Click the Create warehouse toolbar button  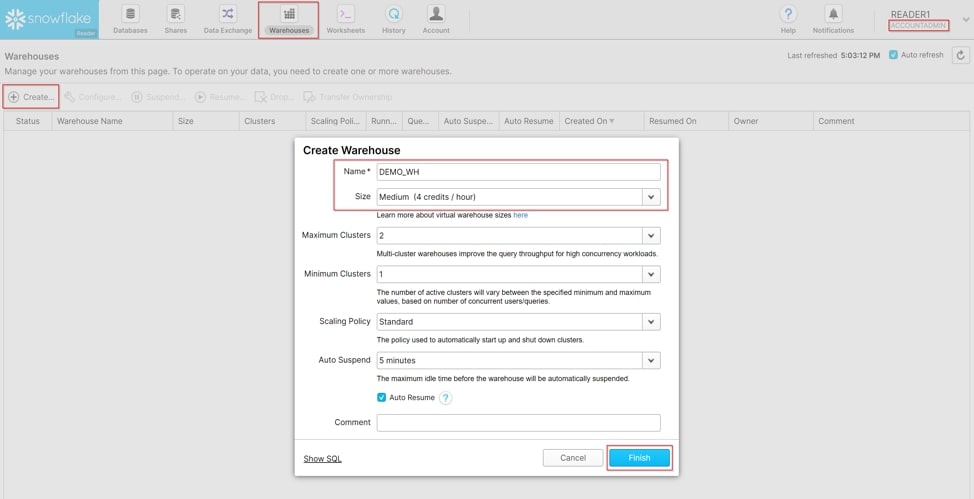[x=31, y=97]
